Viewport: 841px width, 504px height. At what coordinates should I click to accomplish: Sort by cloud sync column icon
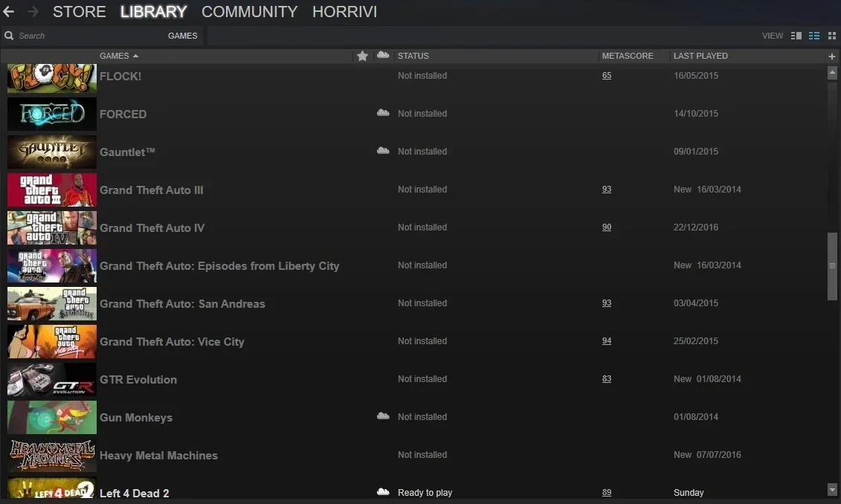tap(383, 55)
